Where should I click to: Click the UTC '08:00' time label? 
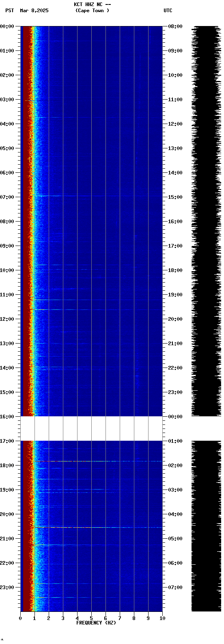pos(175,26)
